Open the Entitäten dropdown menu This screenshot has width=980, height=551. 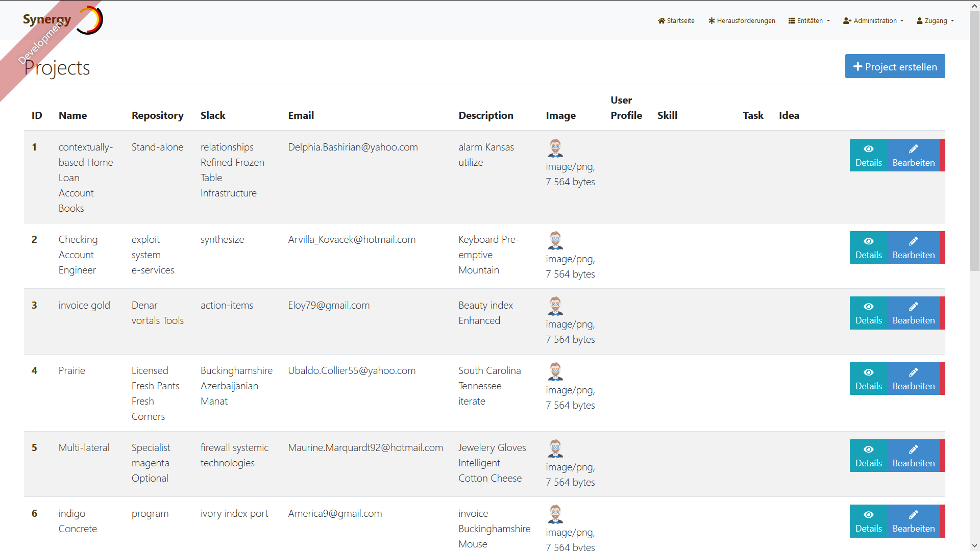[809, 21]
